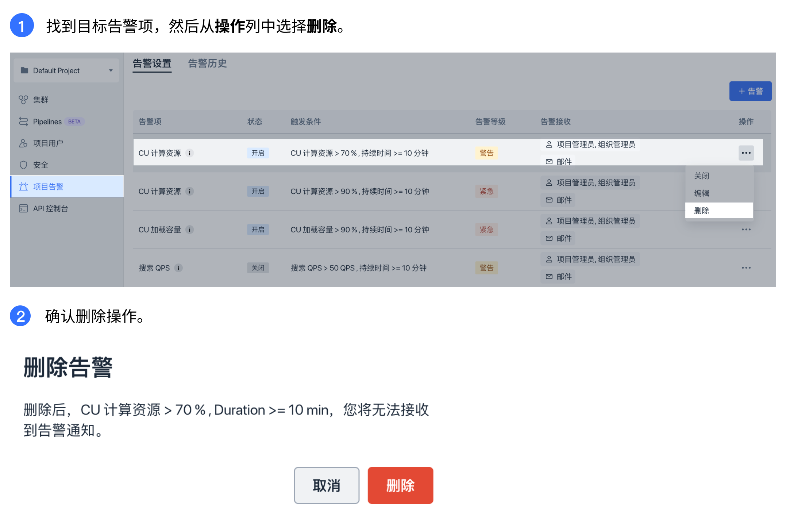Screen dimensions: 786x532
Task: Click the 告警等级 column header
Action: click(x=490, y=122)
